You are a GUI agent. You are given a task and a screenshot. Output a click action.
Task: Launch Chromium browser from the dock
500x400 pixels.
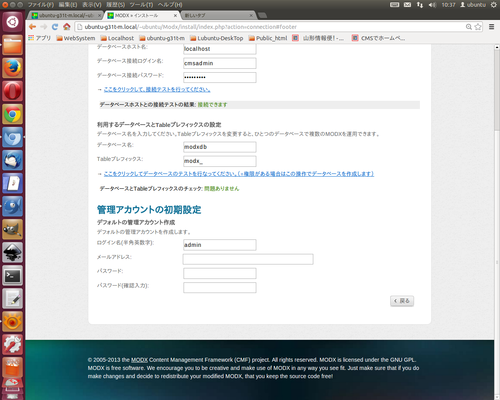point(12,137)
